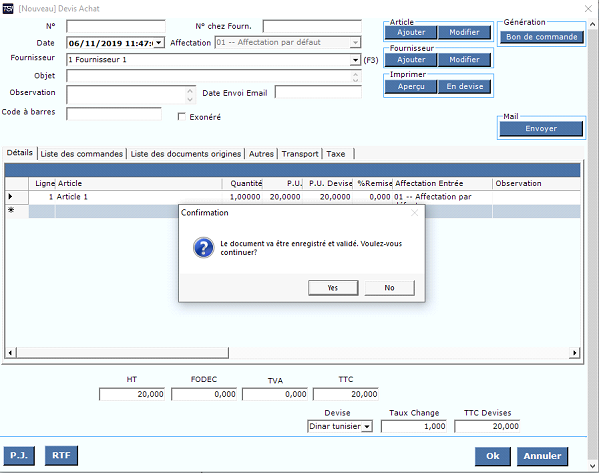
Task: Click the En devise print button
Action: click(x=464, y=86)
